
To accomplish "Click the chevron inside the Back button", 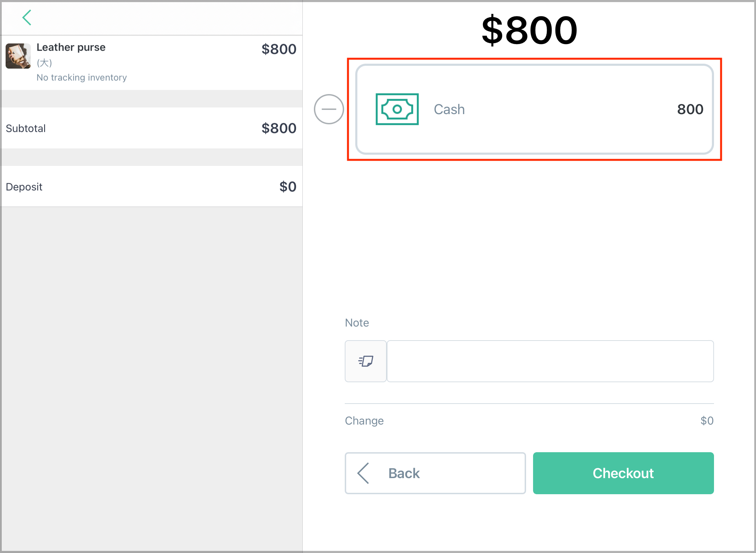I will 363,473.
